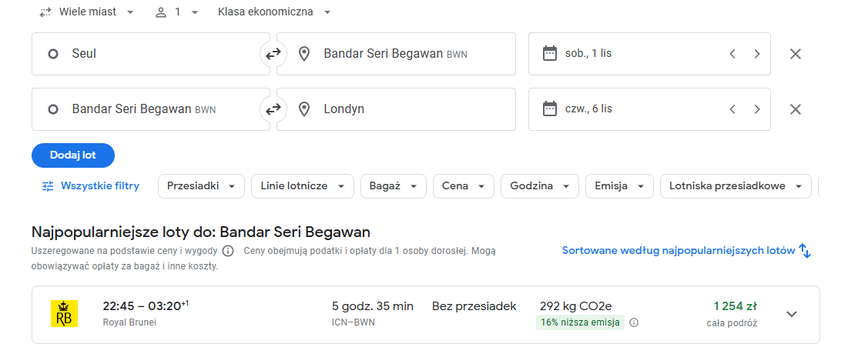Screen dimensions: 868x364
Task: Show emission info next to 16% niższa emisja
Action: (634, 322)
